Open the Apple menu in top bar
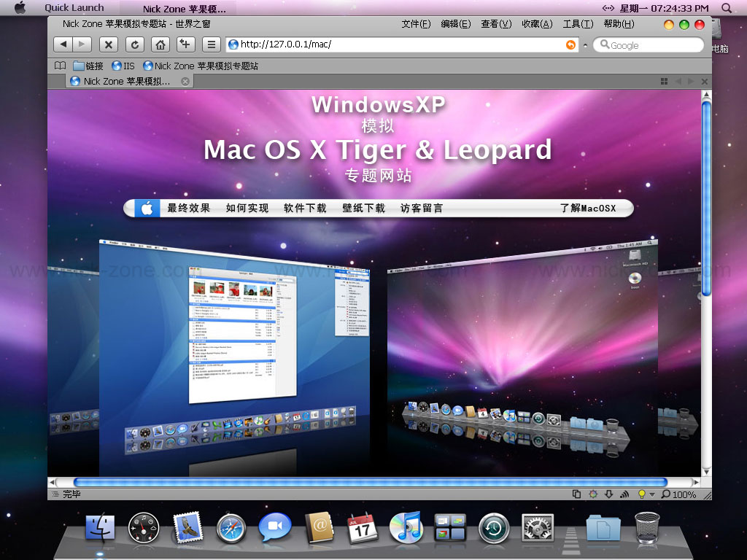This screenshot has width=747, height=560. click(x=20, y=7)
